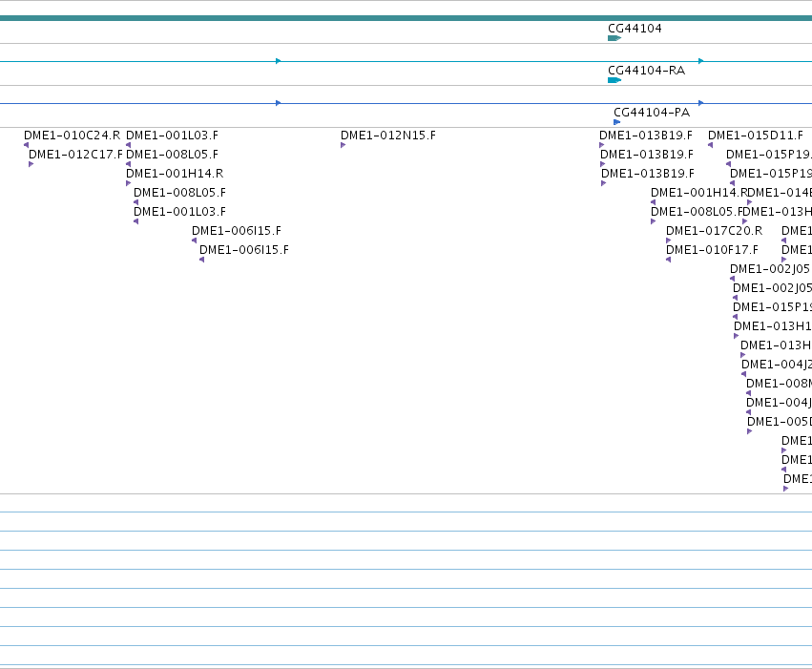Click the DME1-017C20.R feature label
Screen dimensions: 812x669
click(x=714, y=231)
